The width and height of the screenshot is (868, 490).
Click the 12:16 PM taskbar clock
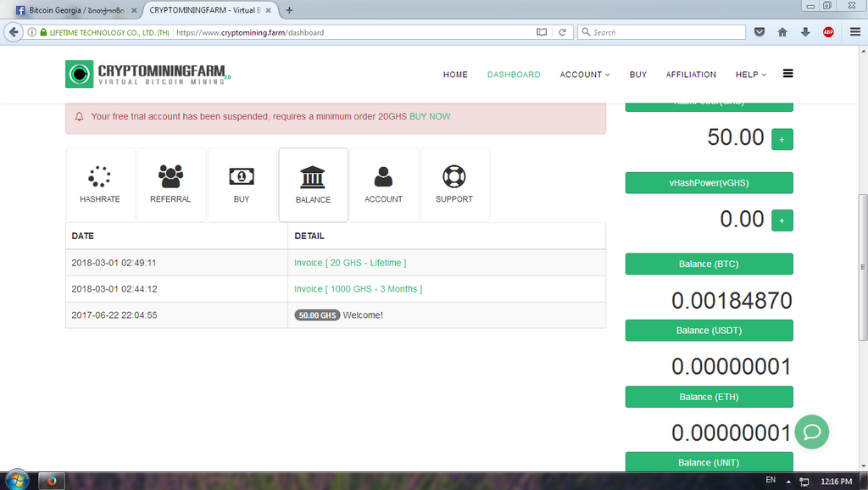(x=836, y=482)
